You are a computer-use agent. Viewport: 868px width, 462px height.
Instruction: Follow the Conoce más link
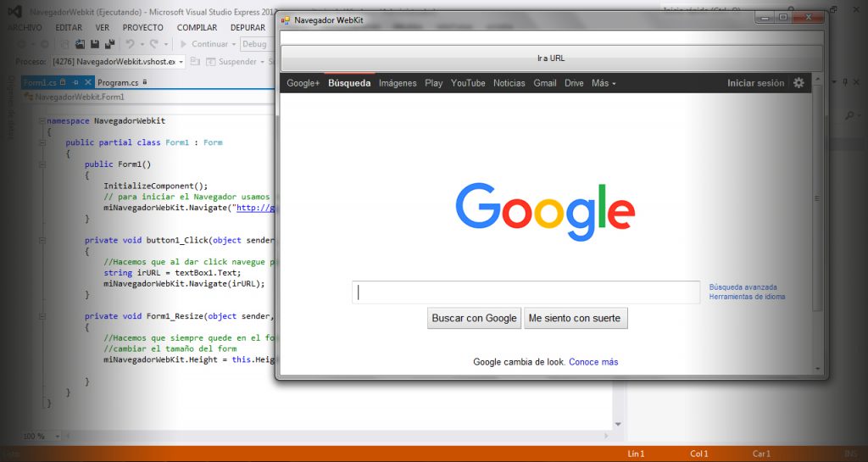point(593,362)
